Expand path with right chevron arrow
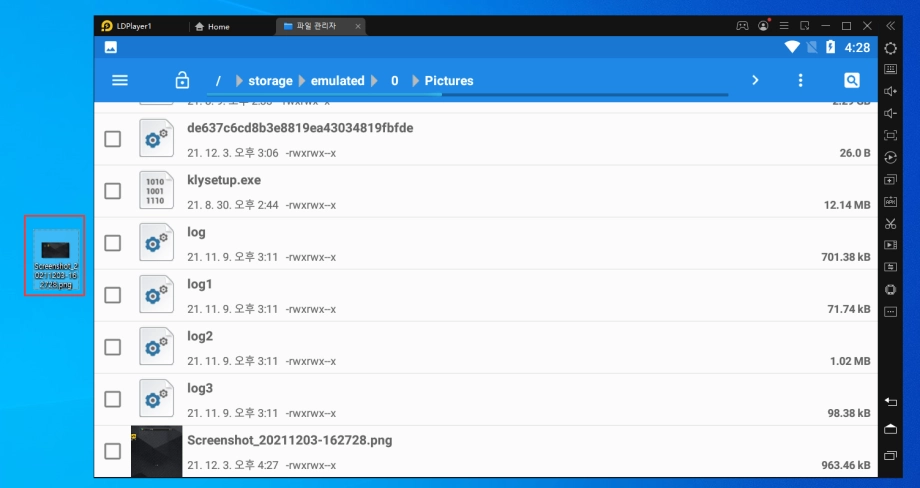The width and height of the screenshot is (920, 488). 756,80
